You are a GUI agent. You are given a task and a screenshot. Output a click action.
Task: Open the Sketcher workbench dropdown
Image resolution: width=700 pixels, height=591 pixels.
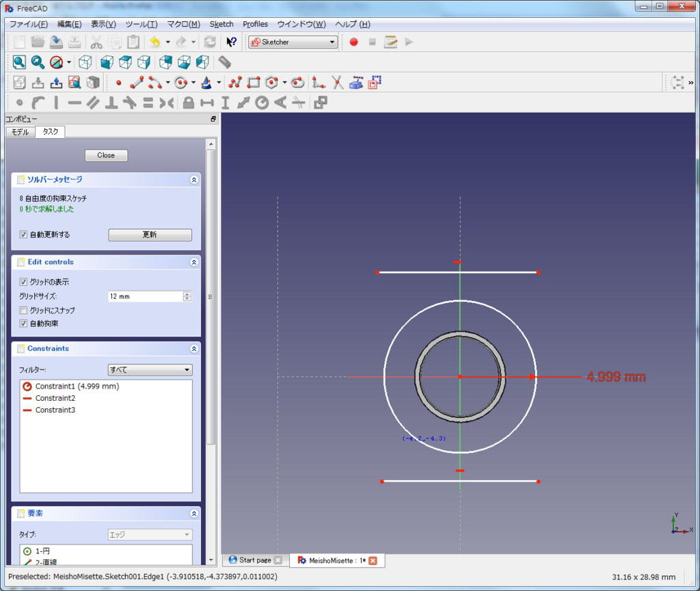pyautogui.click(x=293, y=42)
